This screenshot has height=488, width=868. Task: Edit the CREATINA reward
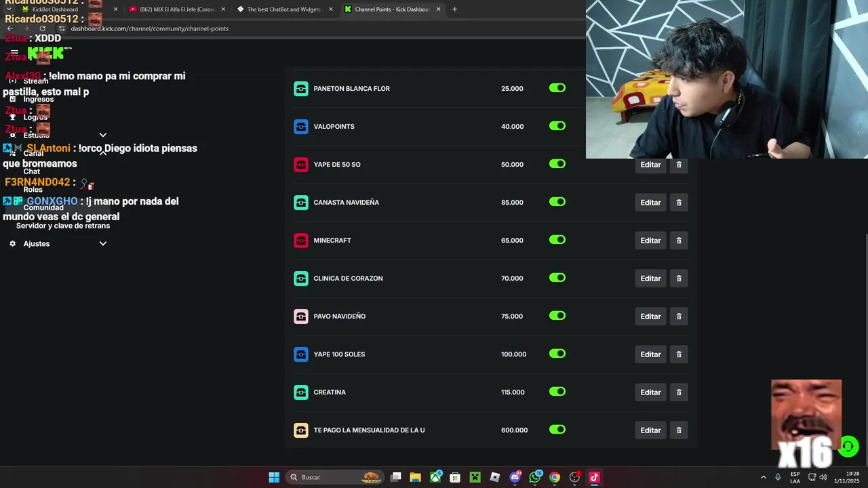[650, 392]
